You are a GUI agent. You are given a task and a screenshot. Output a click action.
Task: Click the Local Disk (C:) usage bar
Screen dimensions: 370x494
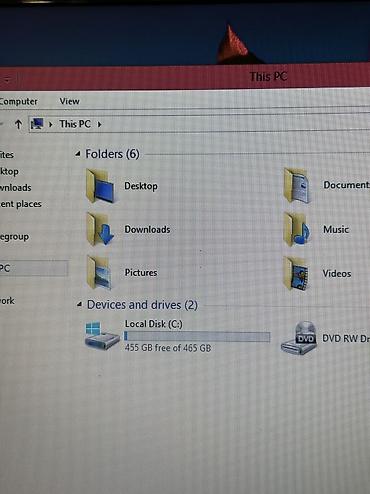pyautogui.click(x=197, y=336)
